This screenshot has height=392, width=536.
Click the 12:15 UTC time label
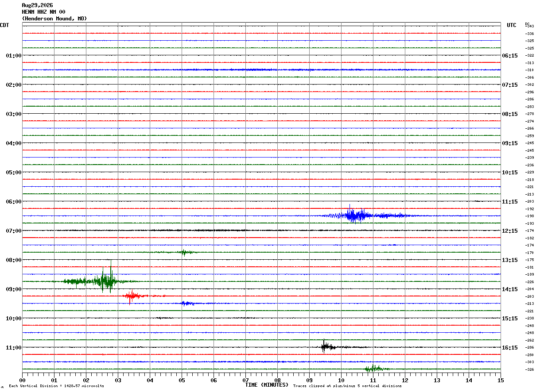click(510, 231)
